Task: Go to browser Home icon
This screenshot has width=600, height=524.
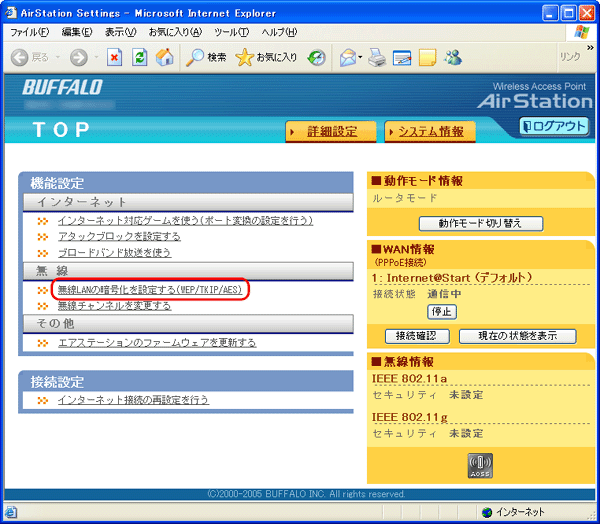Action: pos(164,57)
